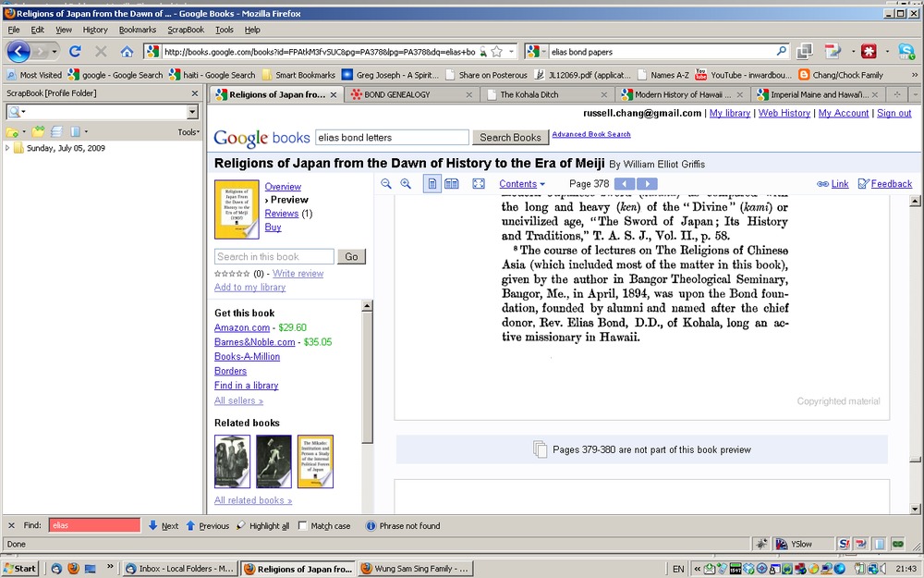The width and height of the screenshot is (924, 578).
Task: Open Firefox from the quick launch bar
Action: [74, 569]
